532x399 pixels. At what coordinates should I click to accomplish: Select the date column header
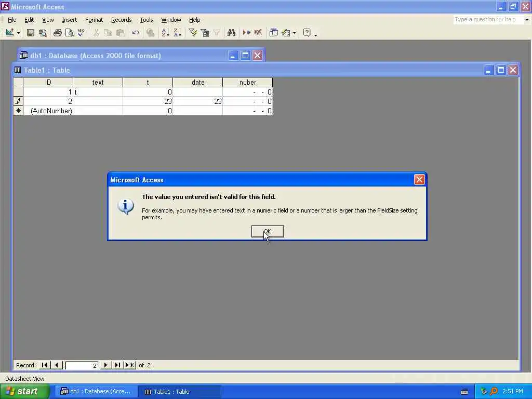click(x=198, y=82)
